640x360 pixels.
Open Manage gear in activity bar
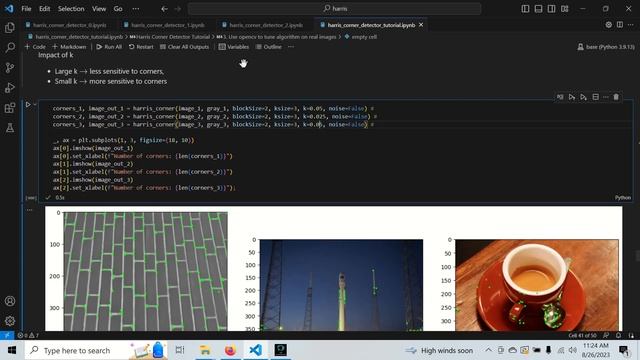coord(9,321)
